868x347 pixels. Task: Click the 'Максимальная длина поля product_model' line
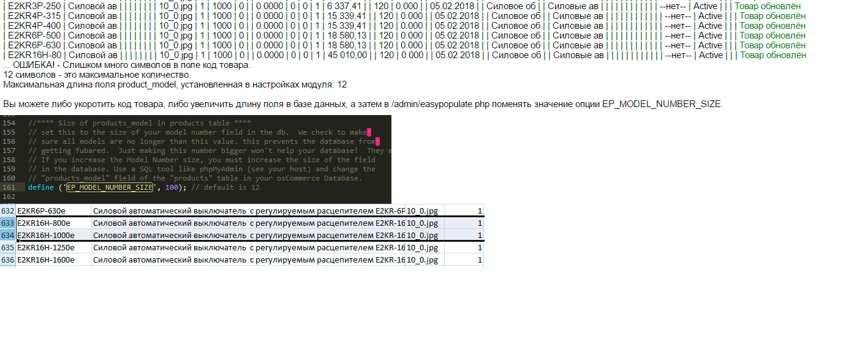click(175, 84)
